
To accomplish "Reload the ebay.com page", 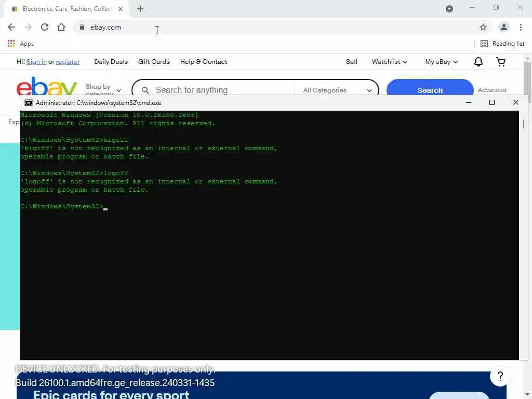I will (45, 27).
